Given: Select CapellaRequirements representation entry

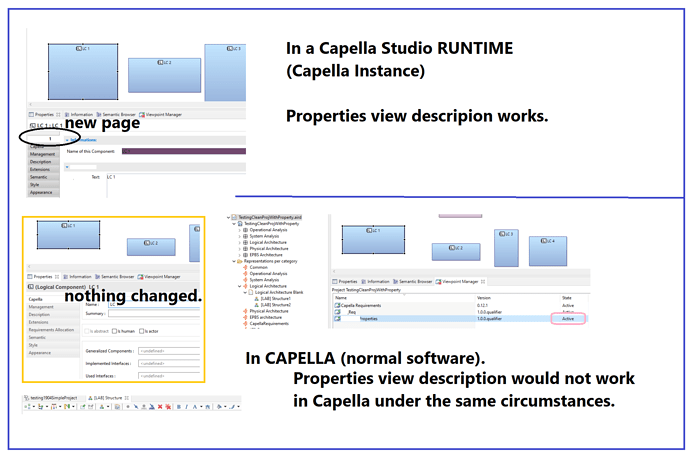Looking at the screenshot, I should (269, 323).
